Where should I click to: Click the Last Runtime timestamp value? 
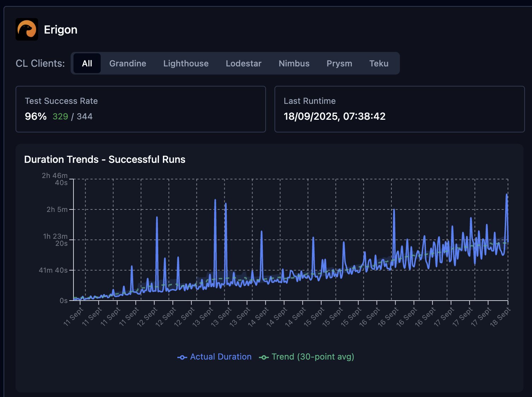pos(334,117)
